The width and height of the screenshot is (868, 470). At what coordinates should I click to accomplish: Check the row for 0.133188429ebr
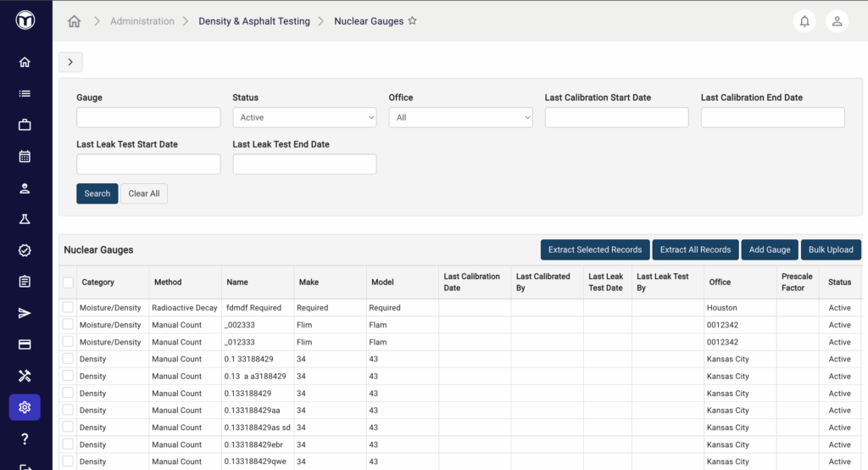pos(68,444)
